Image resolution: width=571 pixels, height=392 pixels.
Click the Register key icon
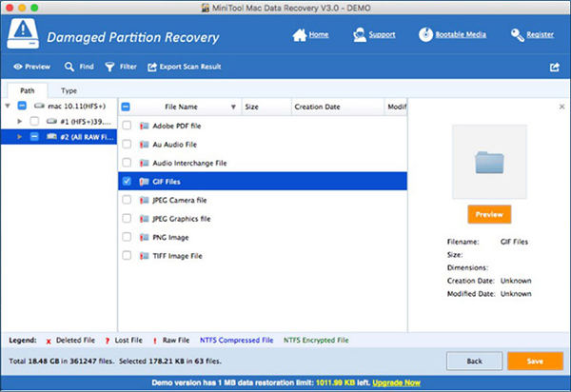tap(517, 35)
